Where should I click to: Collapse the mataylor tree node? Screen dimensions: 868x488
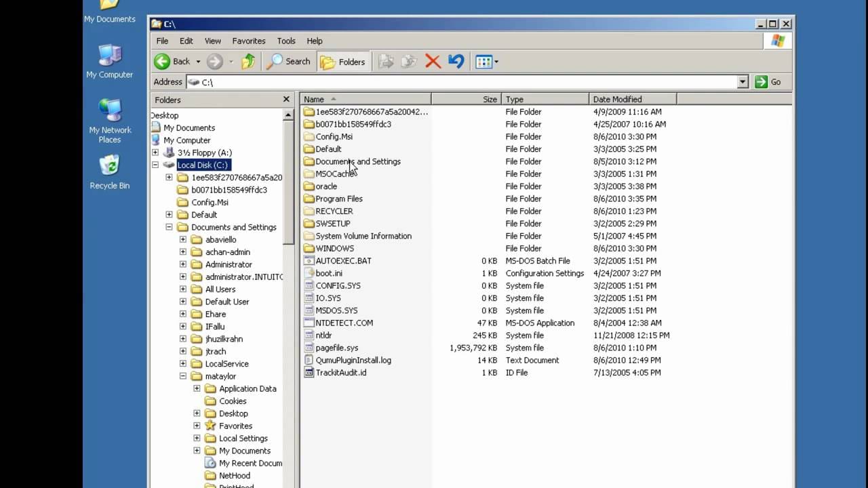183,376
